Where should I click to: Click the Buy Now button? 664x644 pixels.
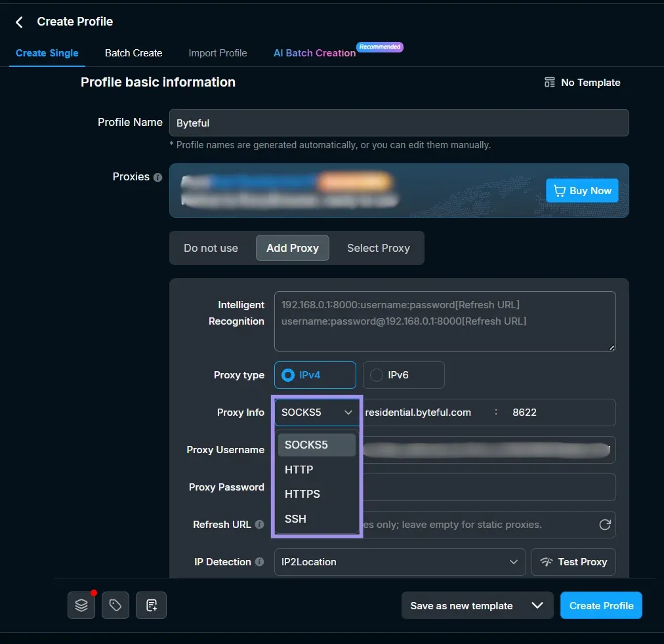click(x=582, y=191)
